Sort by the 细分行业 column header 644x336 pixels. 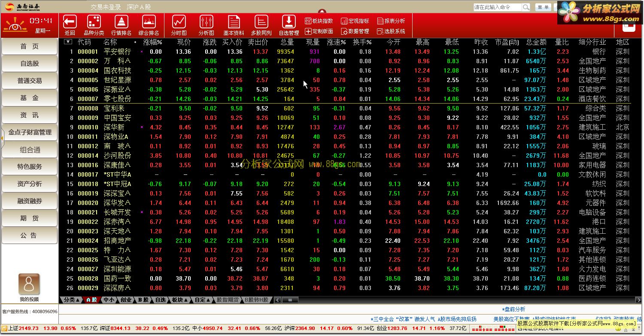(592, 42)
